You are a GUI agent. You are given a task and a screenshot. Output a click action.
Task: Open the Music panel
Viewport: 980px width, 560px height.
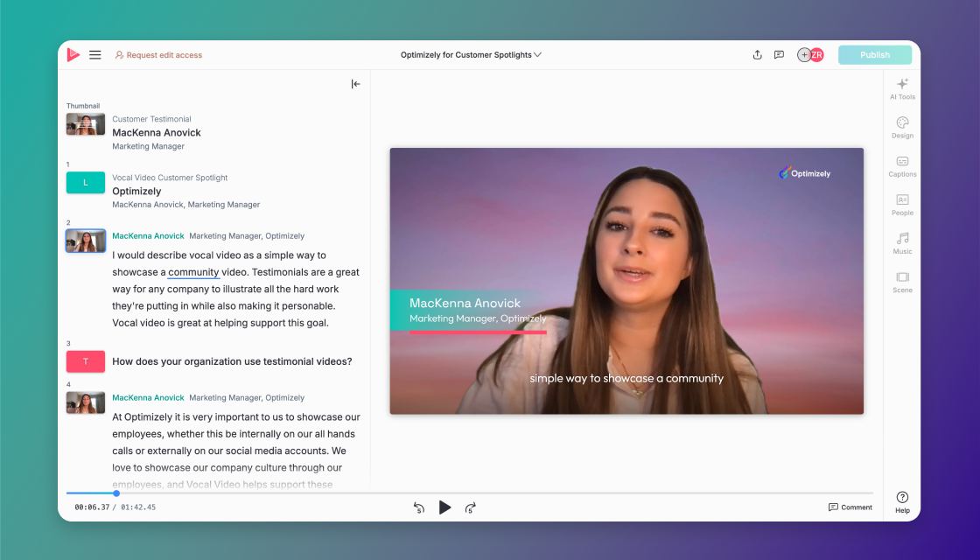902,244
